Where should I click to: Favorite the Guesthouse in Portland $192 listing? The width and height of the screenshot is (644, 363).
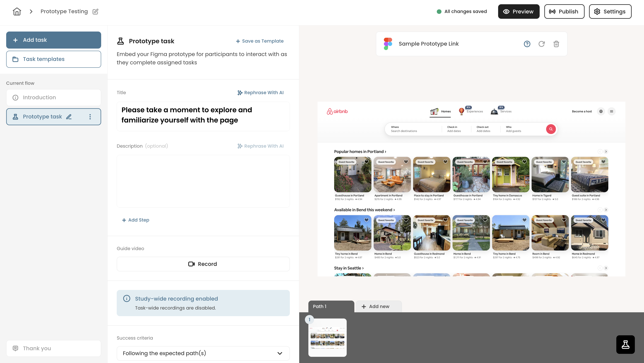point(367,161)
